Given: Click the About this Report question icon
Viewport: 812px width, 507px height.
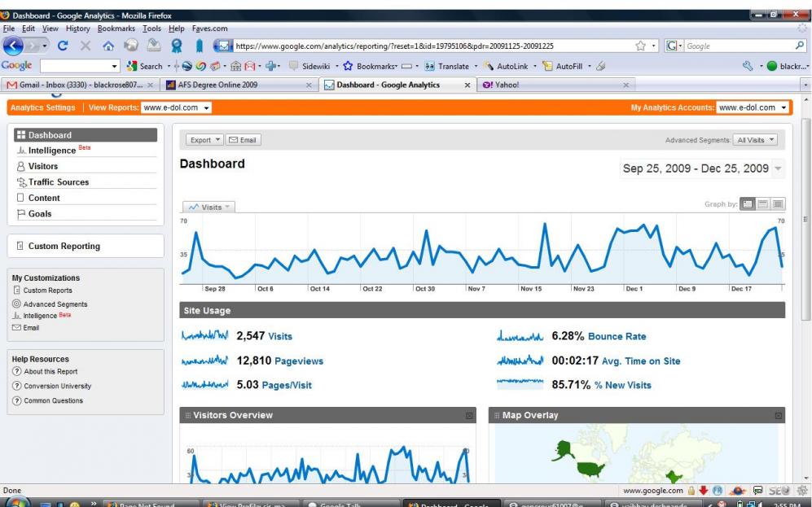Looking at the screenshot, I should pos(16,371).
